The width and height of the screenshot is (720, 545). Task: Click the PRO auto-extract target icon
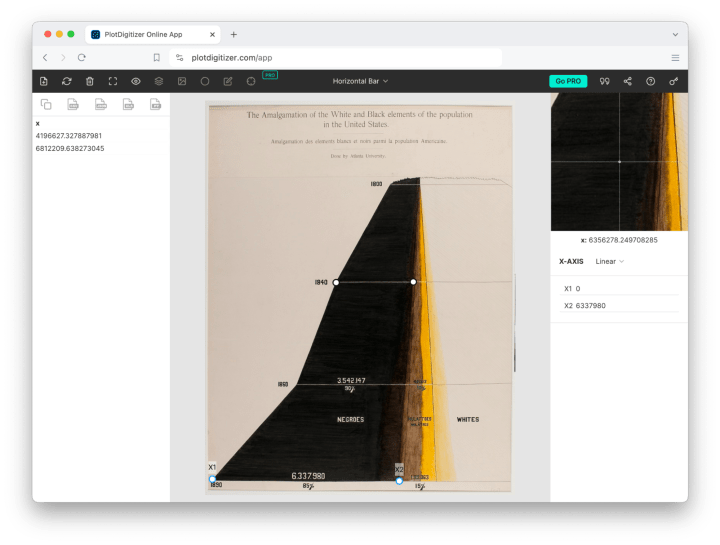click(x=251, y=81)
